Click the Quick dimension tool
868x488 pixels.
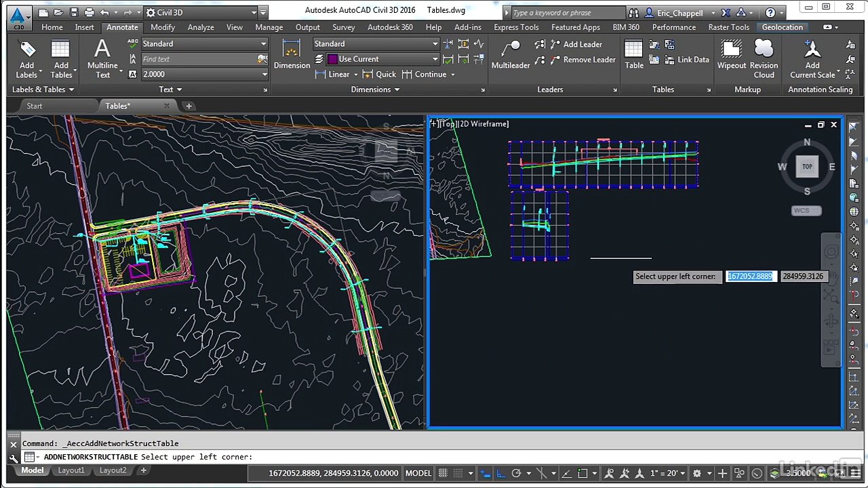tap(379, 75)
